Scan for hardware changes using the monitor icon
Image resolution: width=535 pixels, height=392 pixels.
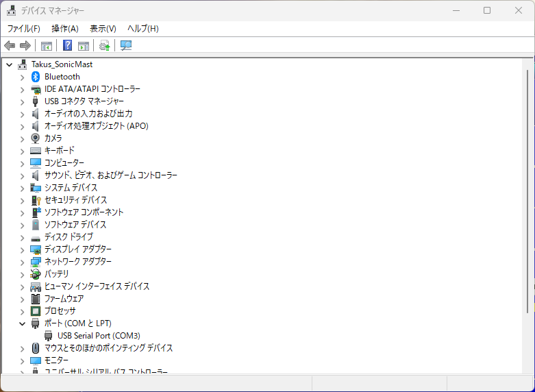(x=126, y=46)
